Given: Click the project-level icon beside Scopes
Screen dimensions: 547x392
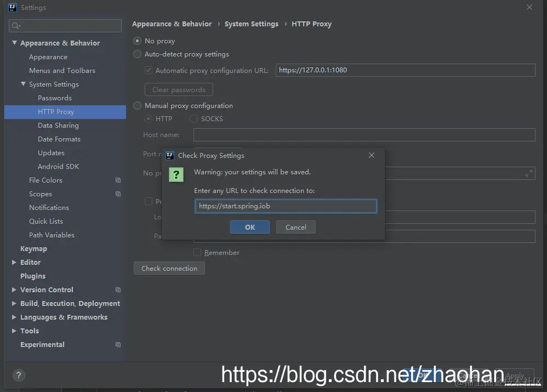Looking at the screenshot, I should coord(118,194).
